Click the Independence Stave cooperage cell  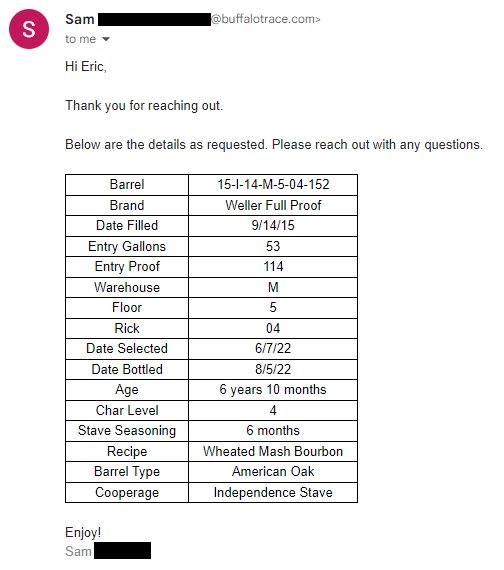273,493
